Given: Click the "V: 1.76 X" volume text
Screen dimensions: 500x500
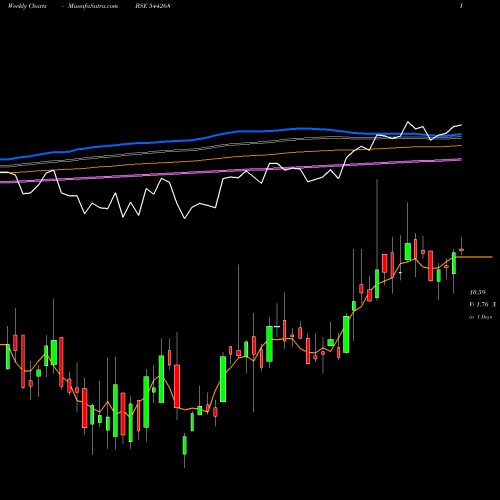Looking at the screenshot, I should (483, 304).
